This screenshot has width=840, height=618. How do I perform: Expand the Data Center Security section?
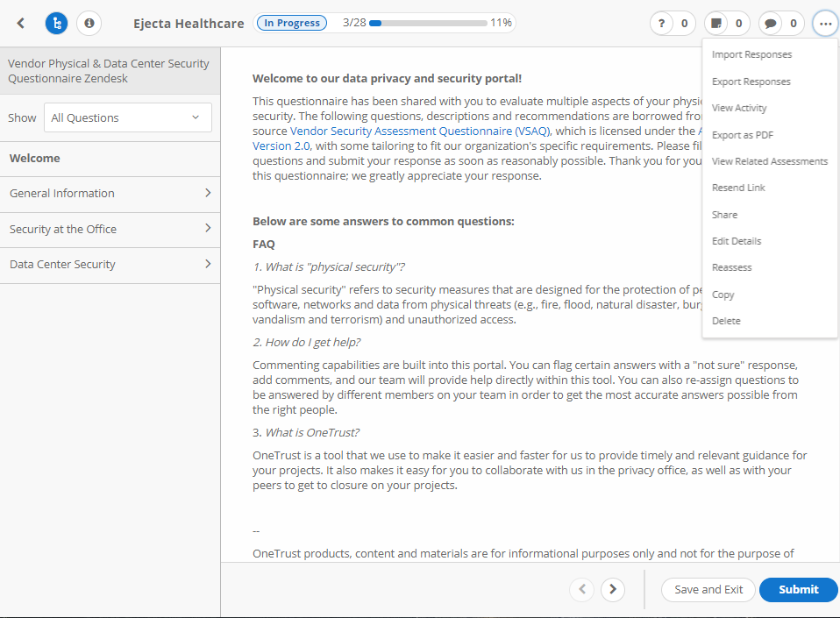110,264
